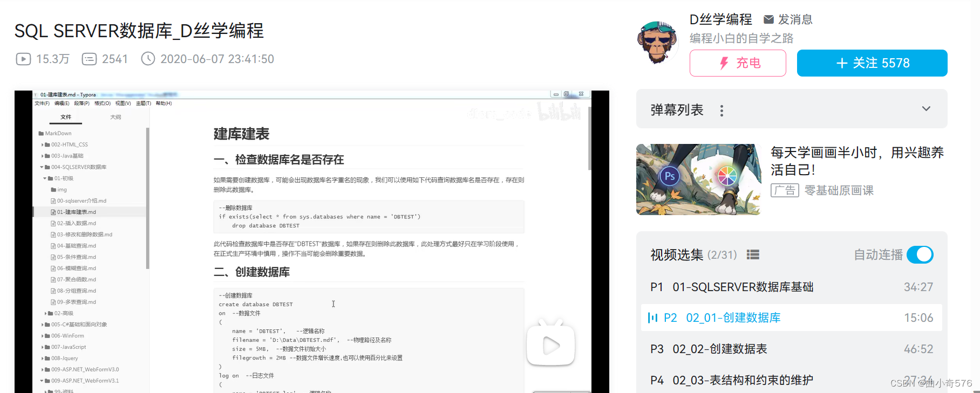This screenshot has width=980, height=393.
Task: Click the clock icon before the upload date
Action: (x=148, y=59)
